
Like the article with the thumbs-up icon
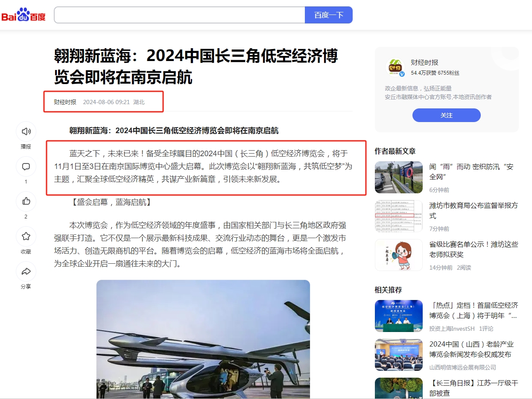26,201
